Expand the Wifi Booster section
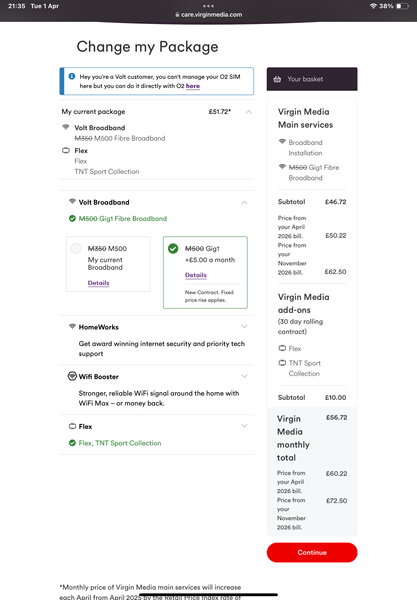417x600 pixels. [244, 376]
